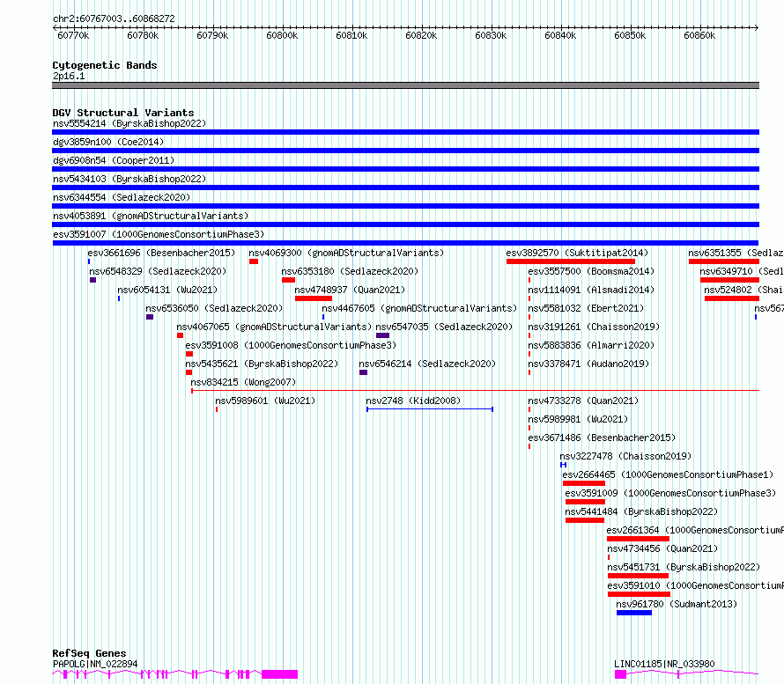Click nsv4733278 (Quan2021) label

tap(583, 401)
